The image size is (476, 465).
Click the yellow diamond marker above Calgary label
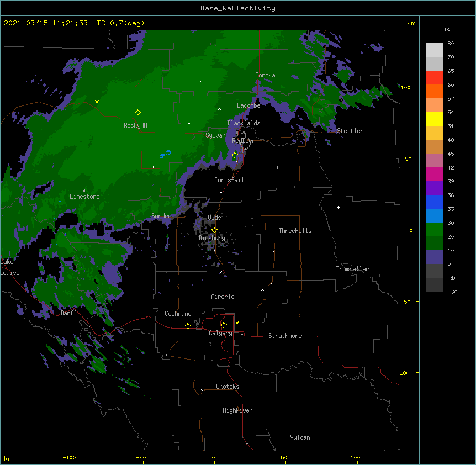[224, 325]
